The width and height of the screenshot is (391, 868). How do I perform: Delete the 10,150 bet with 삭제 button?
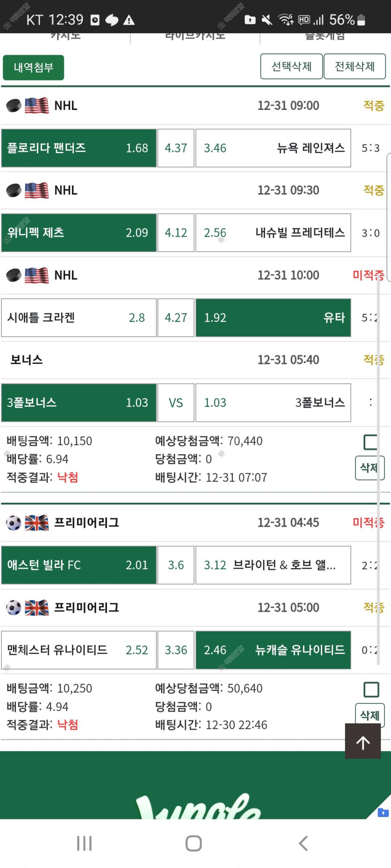pyautogui.click(x=369, y=468)
